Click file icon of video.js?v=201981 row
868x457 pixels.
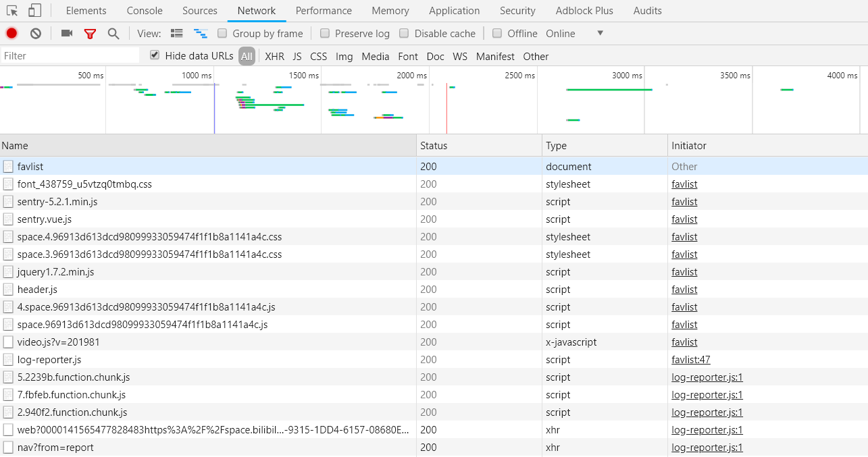(x=8, y=342)
